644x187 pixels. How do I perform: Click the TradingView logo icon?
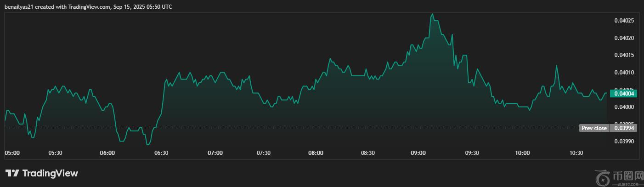[x=12, y=173]
